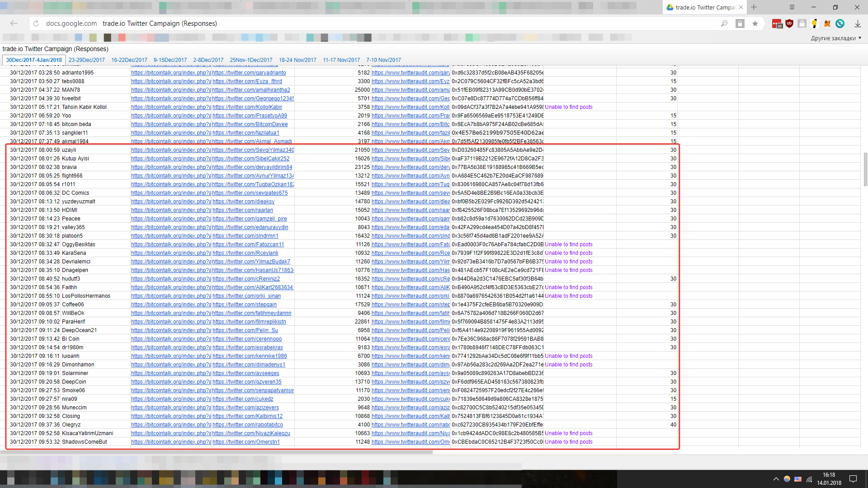Switch keyboard language via US flag icon
Image resolution: width=868 pixels, height=488 pixels.
(798, 479)
